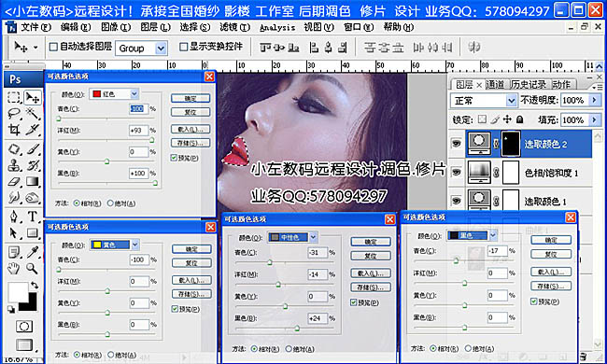Click 存储(S)... in the red color dialog
This screenshot has height=364, width=607.
[191, 143]
